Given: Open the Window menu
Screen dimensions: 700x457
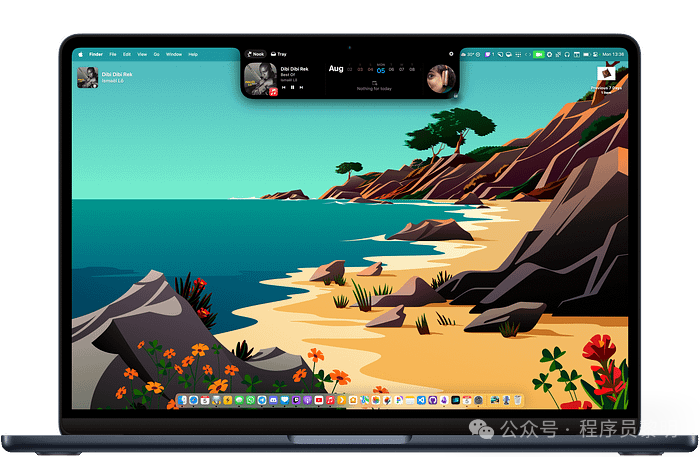Looking at the screenshot, I should coord(174,54).
